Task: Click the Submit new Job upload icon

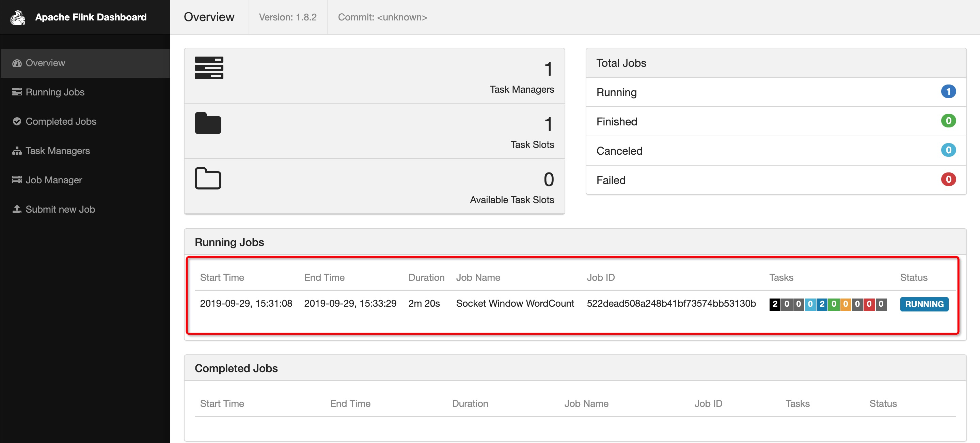Action: 17,209
